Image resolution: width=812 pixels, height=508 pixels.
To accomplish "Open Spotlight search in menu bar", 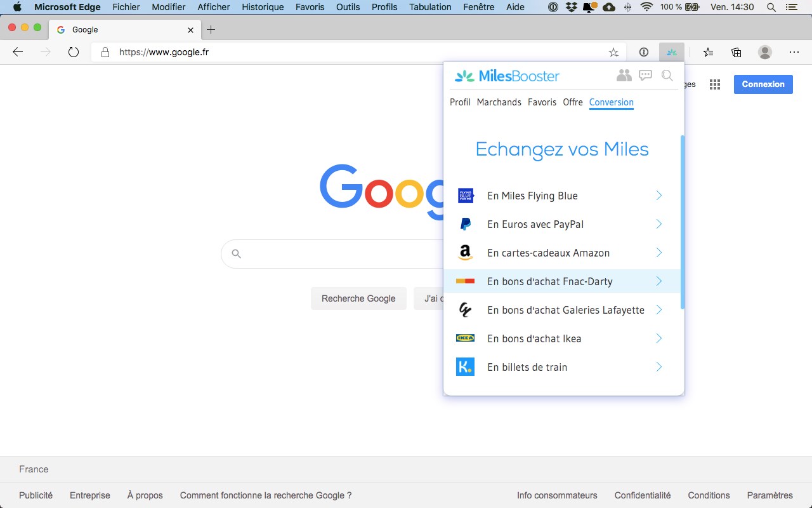I will [x=771, y=7].
